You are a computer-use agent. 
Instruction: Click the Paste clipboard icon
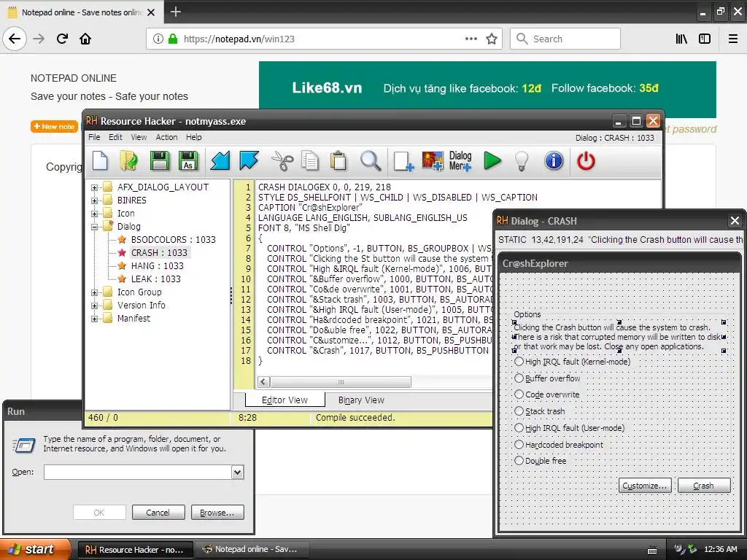pos(338,161)
